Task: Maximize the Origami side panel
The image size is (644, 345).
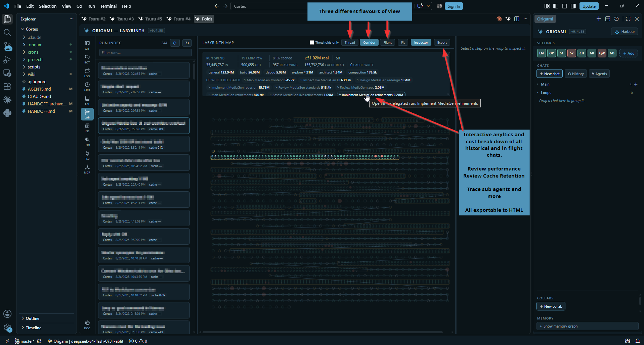Action: coord(628,19)
